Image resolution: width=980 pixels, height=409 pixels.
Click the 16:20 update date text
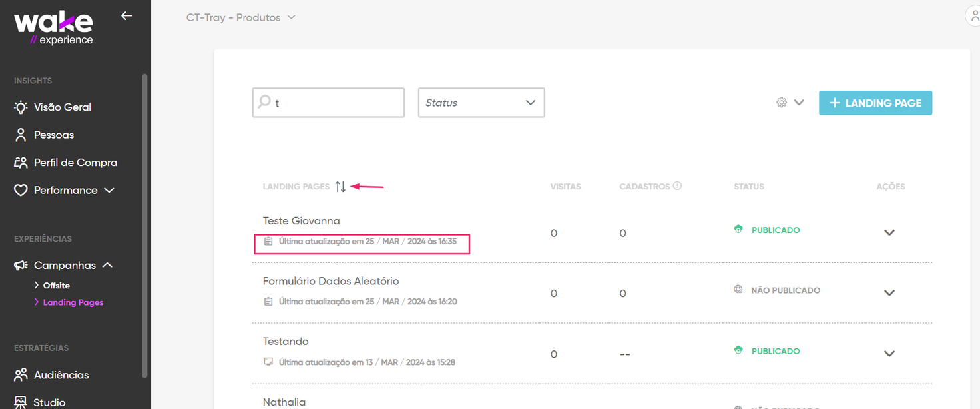click(367, 302)
